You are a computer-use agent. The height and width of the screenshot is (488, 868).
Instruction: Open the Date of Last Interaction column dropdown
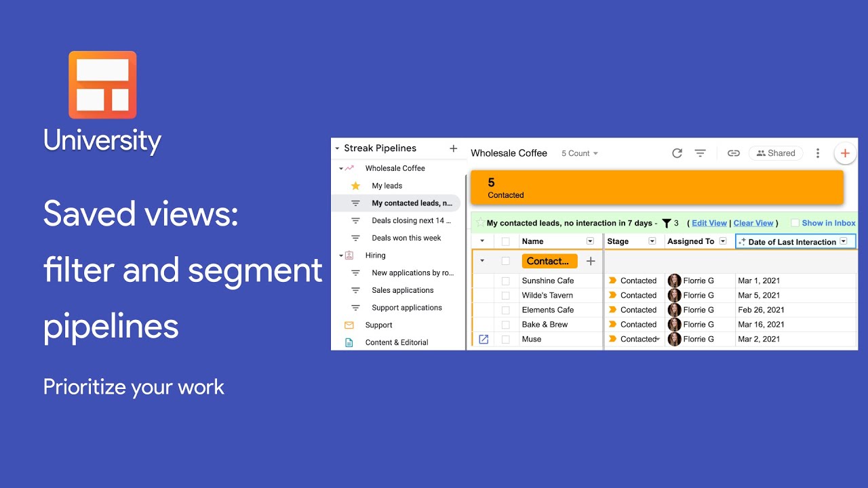tap(844, 241)
